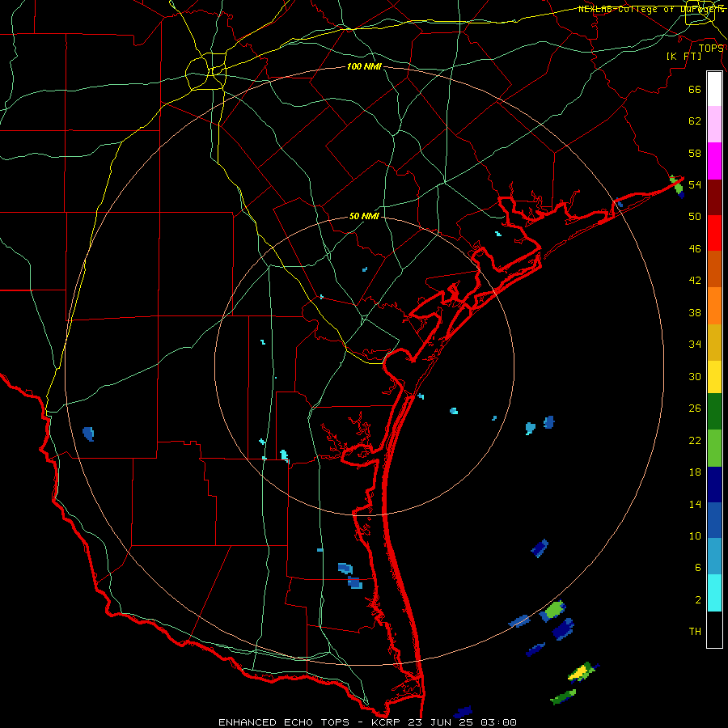Click the magenta legend swatch
This screenshot has width=728, height=728.
714,161
